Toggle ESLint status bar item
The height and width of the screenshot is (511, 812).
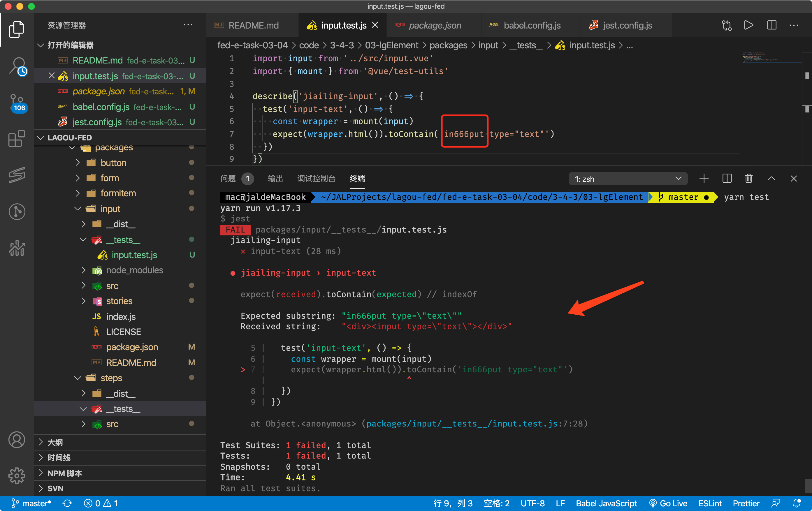pyautogui.click(x=710, y=503)
